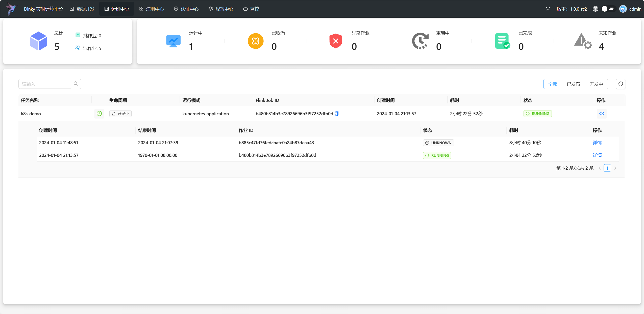Click the 运行中 running jobs icon
This screenshot has width=644, height=314.
pyautogui.click(x=173, y=41)
